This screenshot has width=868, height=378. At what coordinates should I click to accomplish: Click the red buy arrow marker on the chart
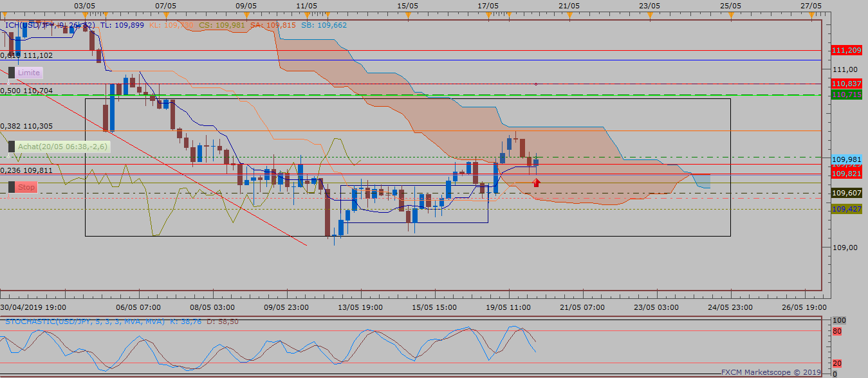[x=537, y=183]
